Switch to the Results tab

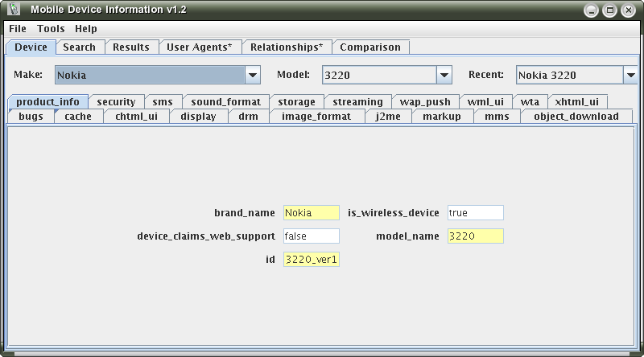click(x=130, y=47)
